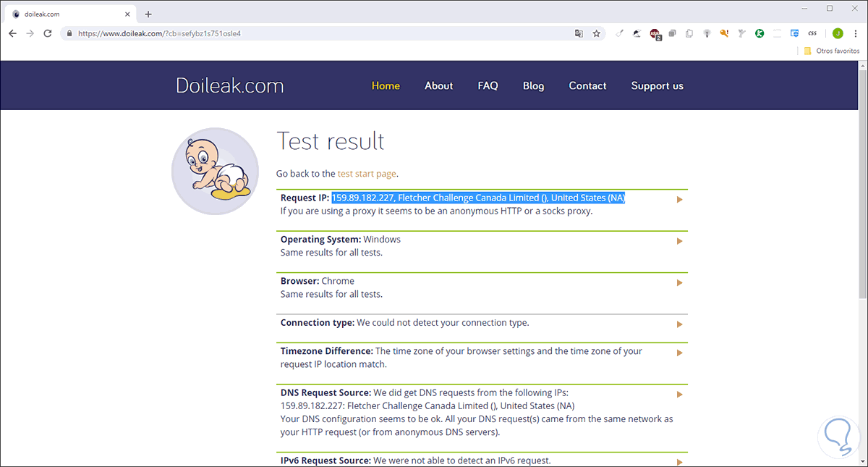868x467 pixels.
Task: Bookmark the page with the star icon
Action: click(x=597, y=33)
